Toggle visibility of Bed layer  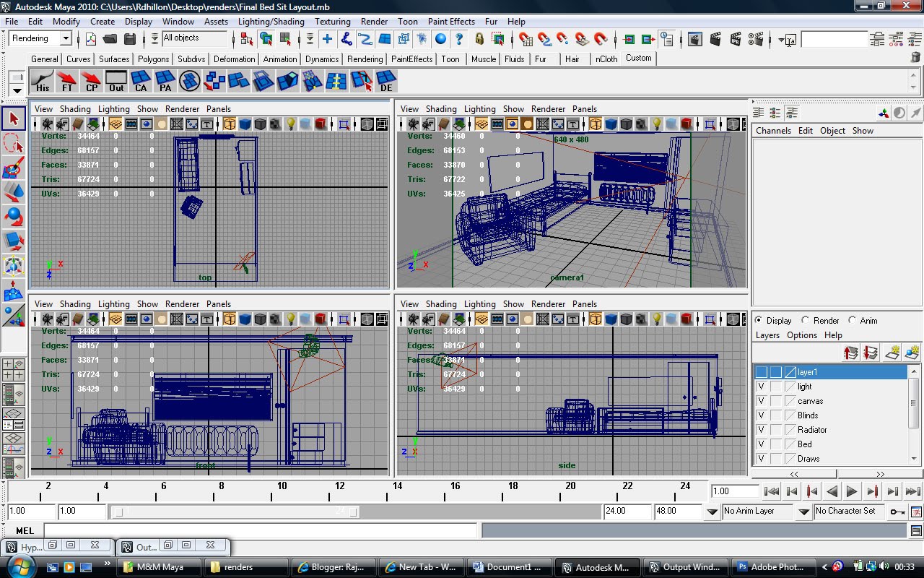pyautogui.click(x=761, y=444)
